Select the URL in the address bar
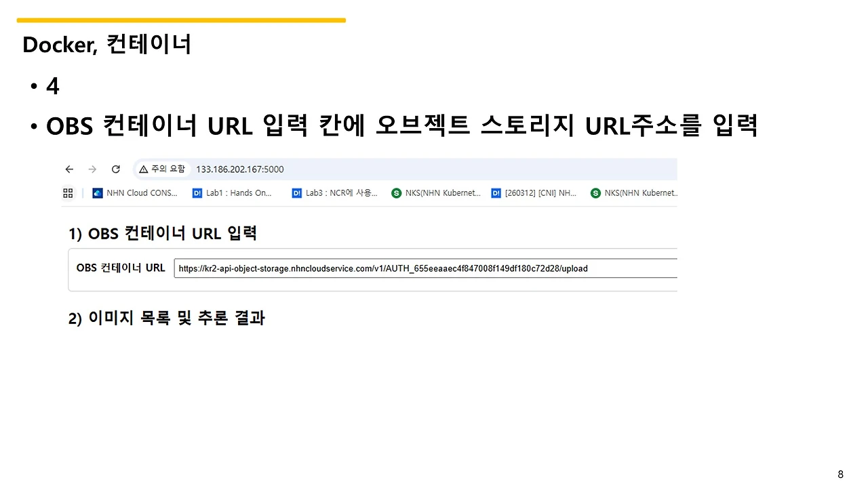Image resolution: width=868 pixels, height=488 pixels. point(239,169)
